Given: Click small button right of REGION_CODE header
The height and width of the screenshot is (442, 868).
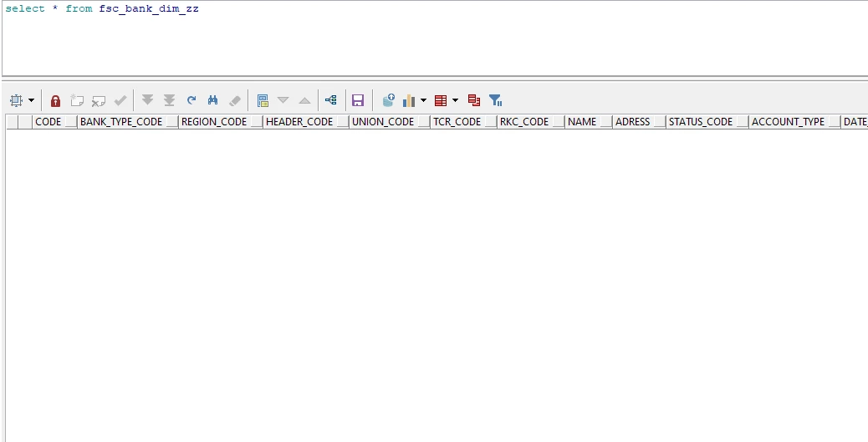Looking at the screenshot, I should click(257, 122).
